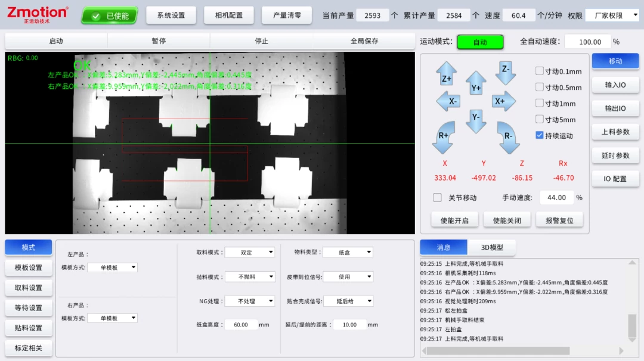This screenshot has height=361, width=644.
Task: Move robot with X+ arrow
Action: (x=504, y=101)
